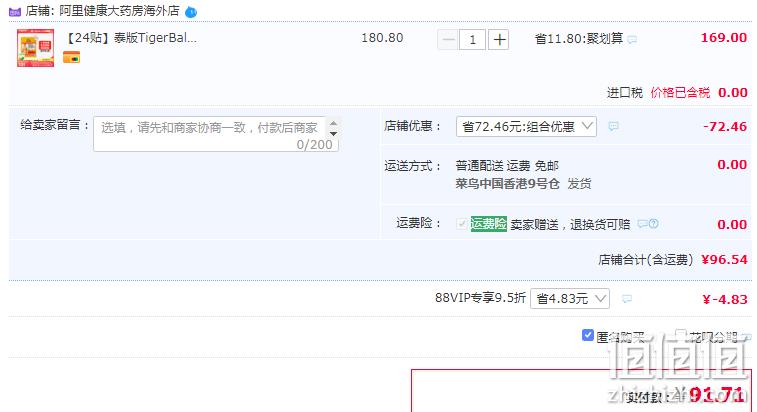Click the 普通配送 运费 免邮 text

click(507, 166)
